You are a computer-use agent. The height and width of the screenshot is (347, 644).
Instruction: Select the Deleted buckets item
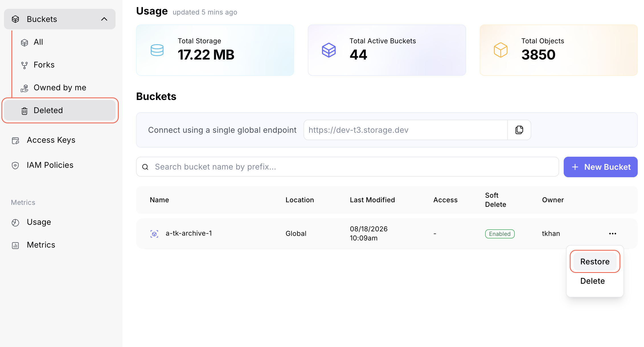pos(60,110)
